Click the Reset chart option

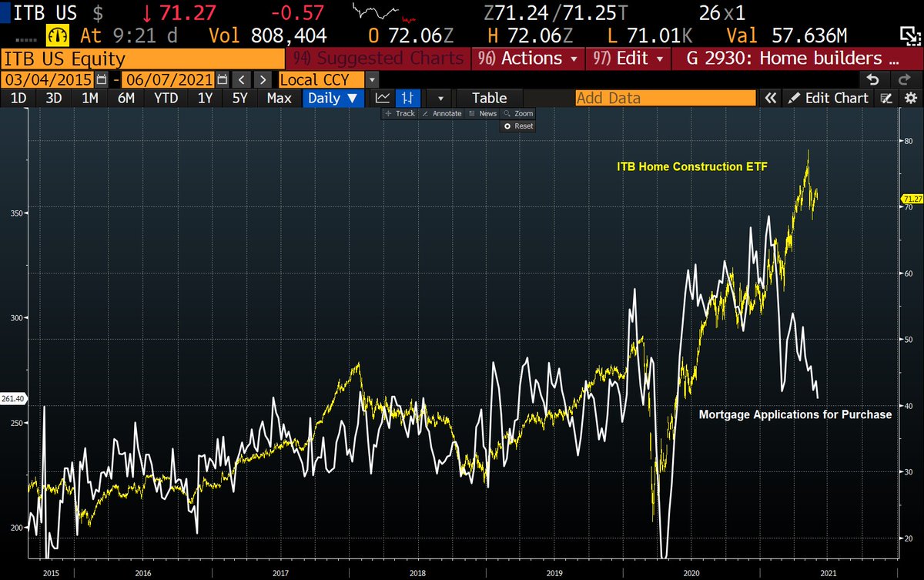(x=519, y=126)
